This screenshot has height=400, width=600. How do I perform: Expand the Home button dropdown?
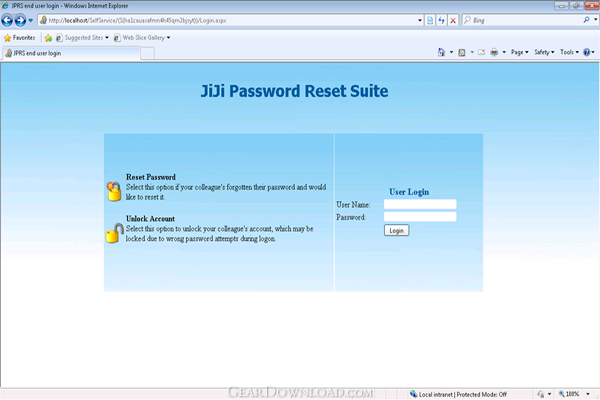(452, 52)
